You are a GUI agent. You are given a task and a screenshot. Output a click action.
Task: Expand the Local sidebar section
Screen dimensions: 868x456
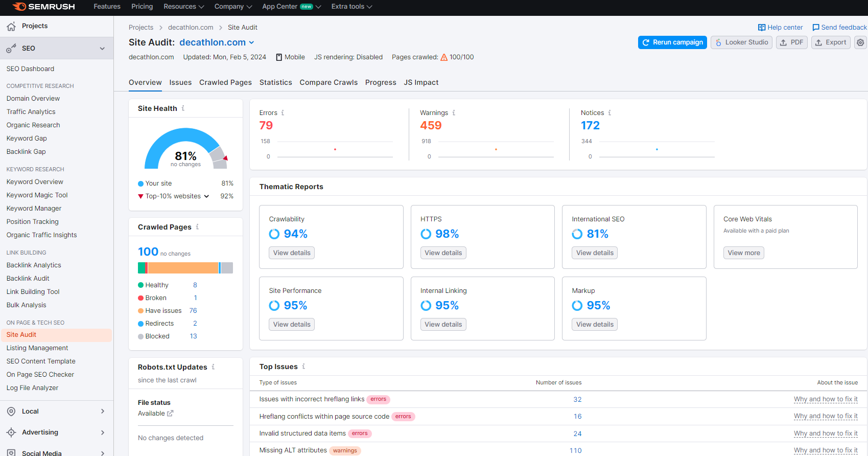click(103, 412)
